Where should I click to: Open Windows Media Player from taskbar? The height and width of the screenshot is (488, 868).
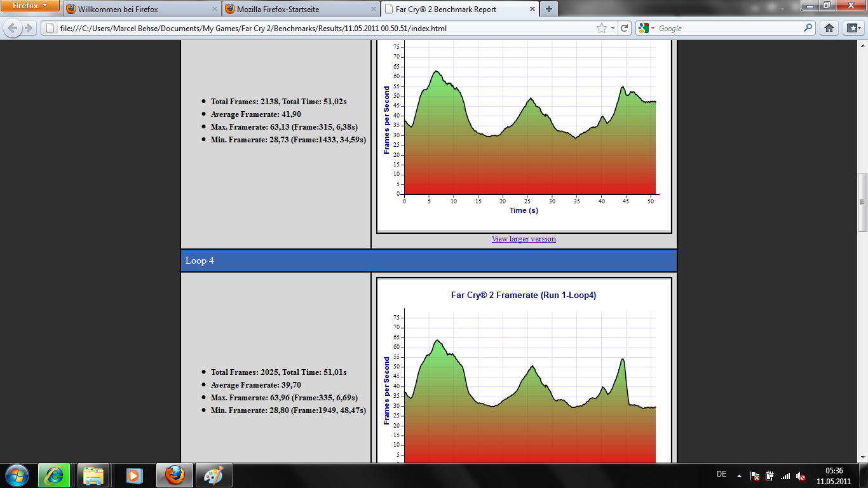[x=133, y=475]
